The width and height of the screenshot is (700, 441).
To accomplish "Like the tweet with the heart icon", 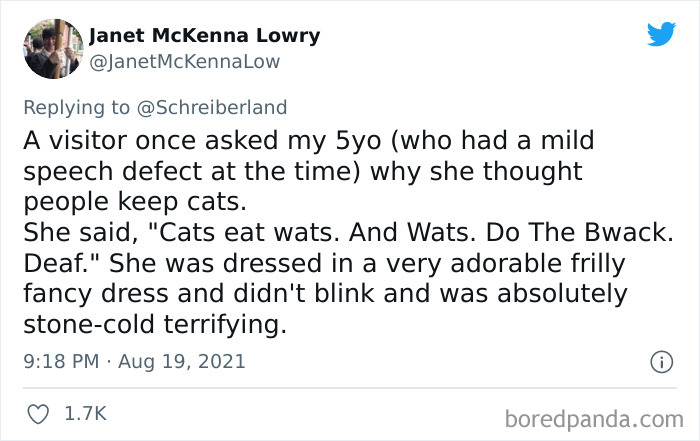I will pos(40,412).
